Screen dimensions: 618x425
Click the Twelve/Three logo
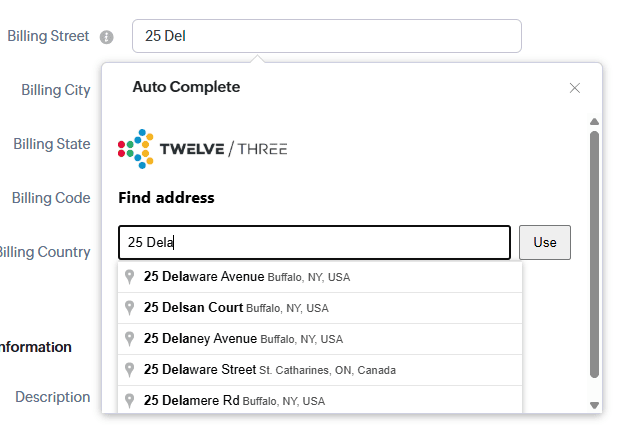tap(203, 148)
